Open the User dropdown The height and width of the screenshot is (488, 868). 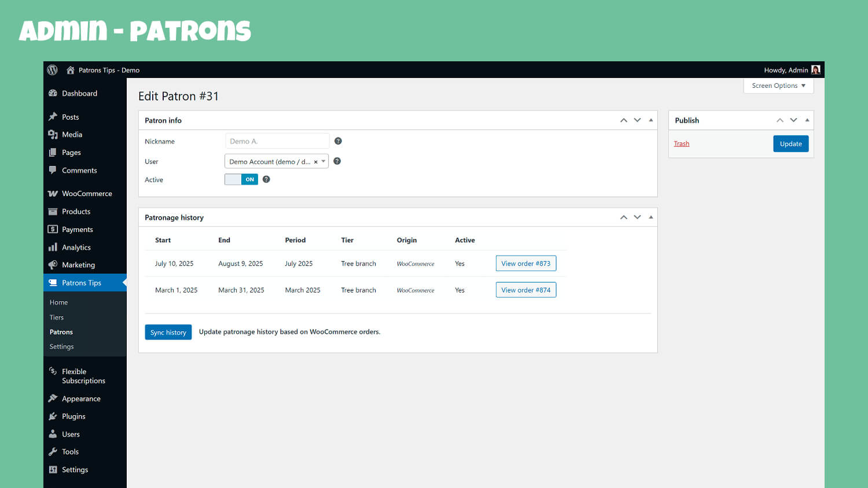pos(277,161)
